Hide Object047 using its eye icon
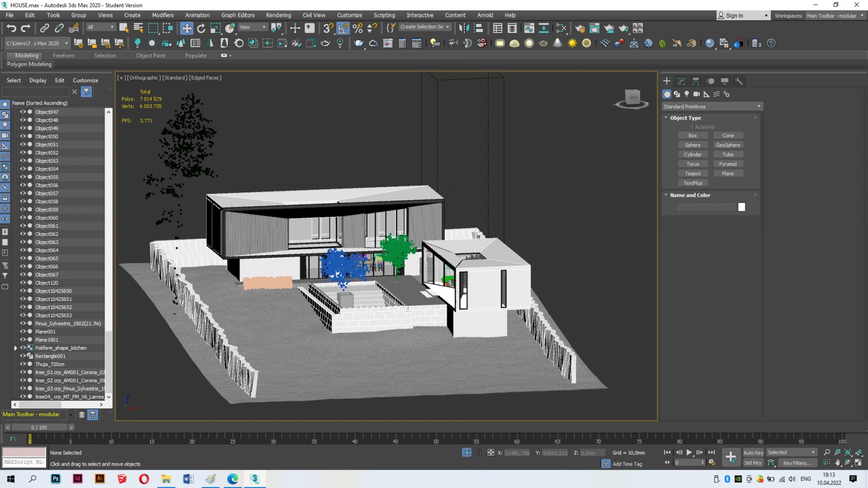 [23, 112]
